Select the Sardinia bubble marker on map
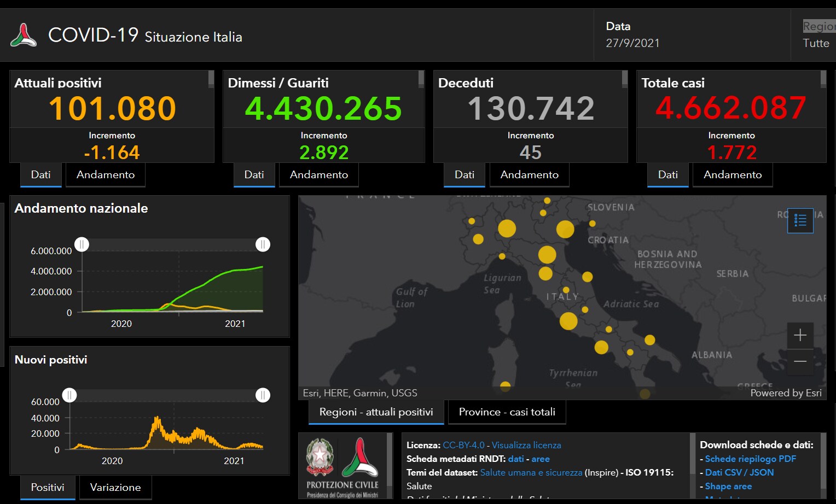The width and height of the screenshot is (836, 504). tap(505, 386)
